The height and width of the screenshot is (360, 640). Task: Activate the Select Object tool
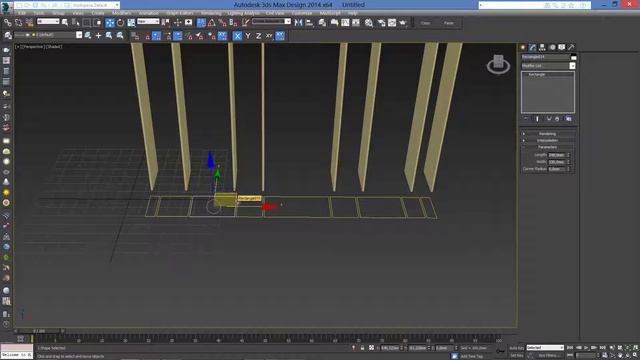(x=64, y=23)
